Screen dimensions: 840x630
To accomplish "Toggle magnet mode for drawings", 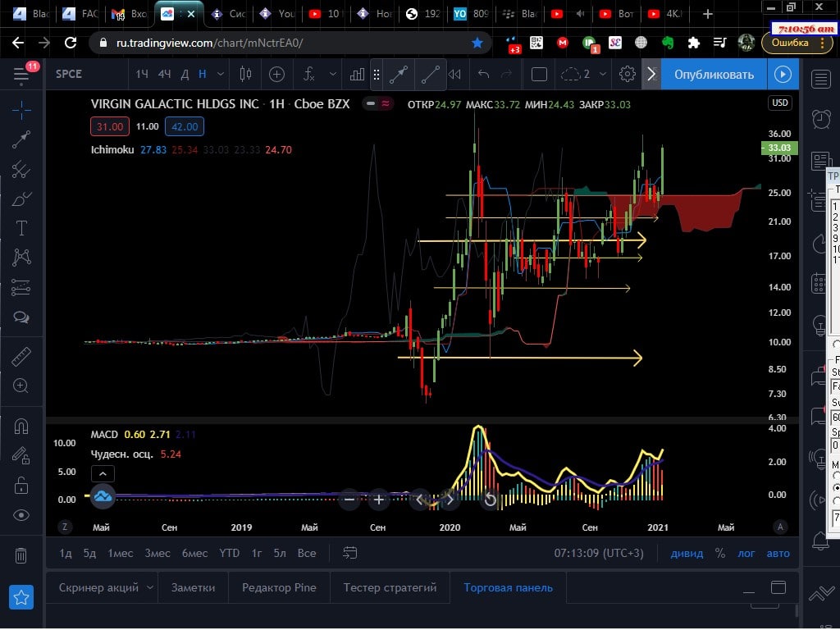I will [x=21, y=427].
